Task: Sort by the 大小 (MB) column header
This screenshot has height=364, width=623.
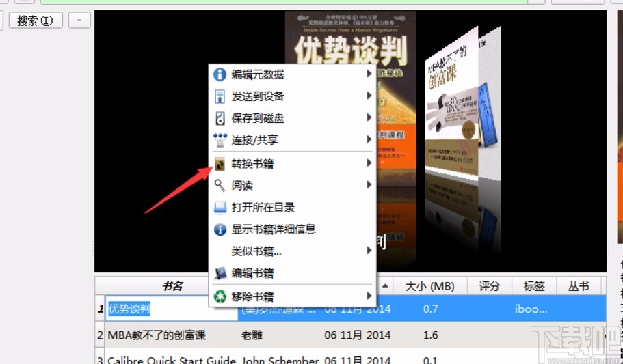Action: point(430,285)
